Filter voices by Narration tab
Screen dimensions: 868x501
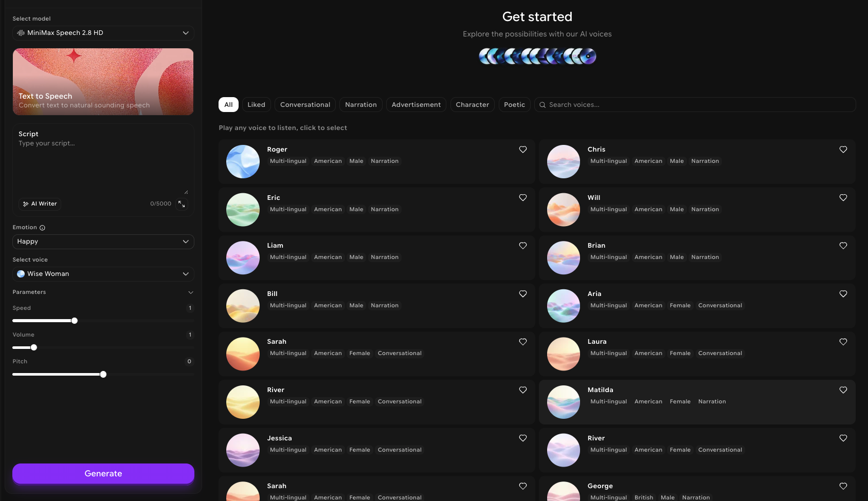(361, 105)
